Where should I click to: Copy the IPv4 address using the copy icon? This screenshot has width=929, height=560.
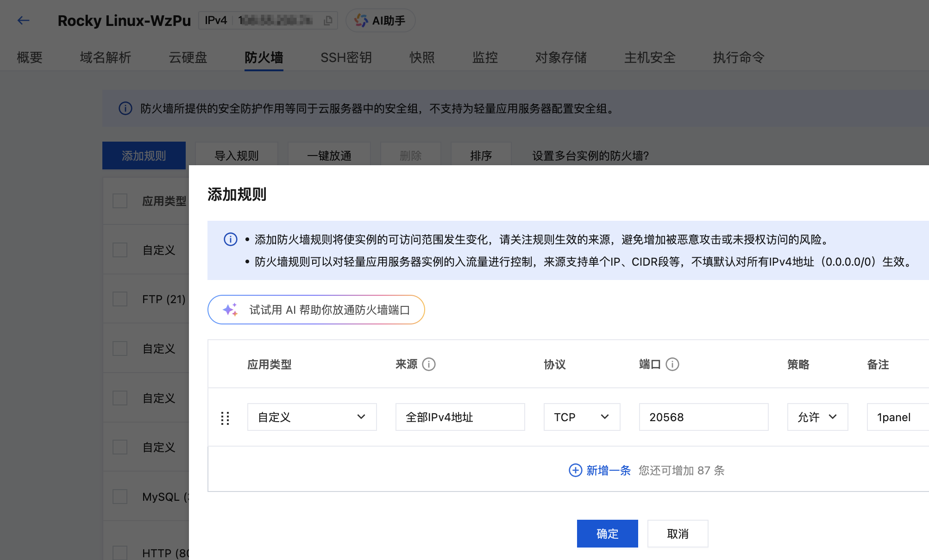[x=328, y=20]
